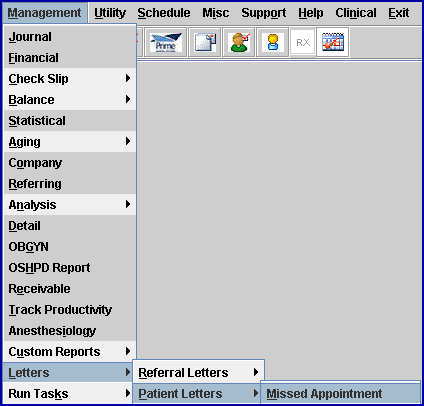This screenshot has height=406, width=424.
Task: Open the Custom Reports submenu
Action: (70, 352)
